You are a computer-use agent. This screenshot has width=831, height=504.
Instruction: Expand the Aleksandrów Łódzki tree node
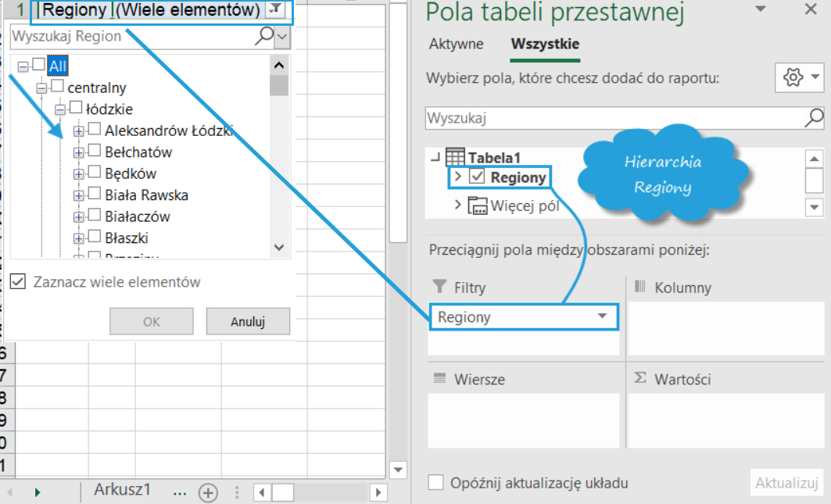(x=78, y=131)
